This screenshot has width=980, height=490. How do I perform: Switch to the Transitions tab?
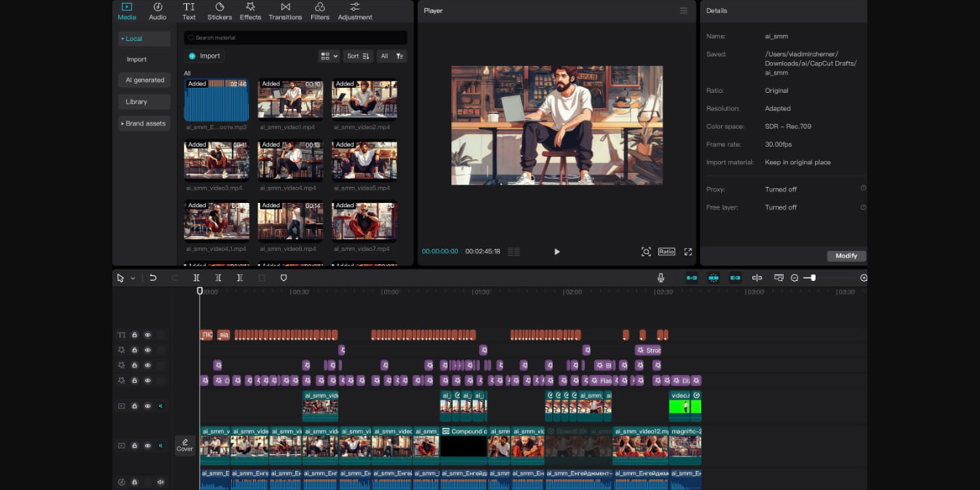tap(285, 11)
